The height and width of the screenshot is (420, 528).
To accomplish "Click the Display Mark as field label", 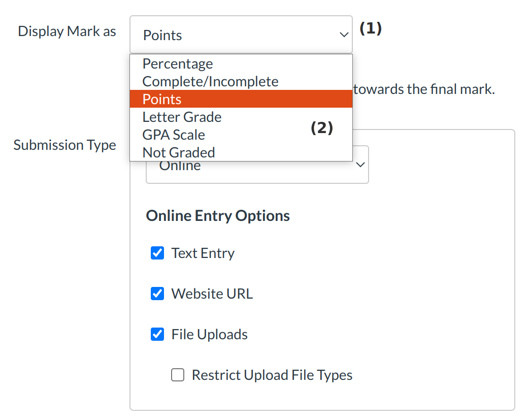I will pyautogui.click(x=67, y=31).
